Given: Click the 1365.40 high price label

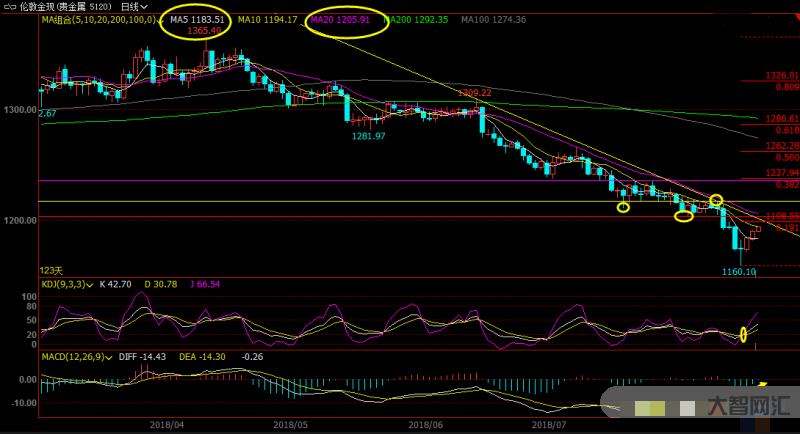Looking at the screenshot, I should (204, 31).
